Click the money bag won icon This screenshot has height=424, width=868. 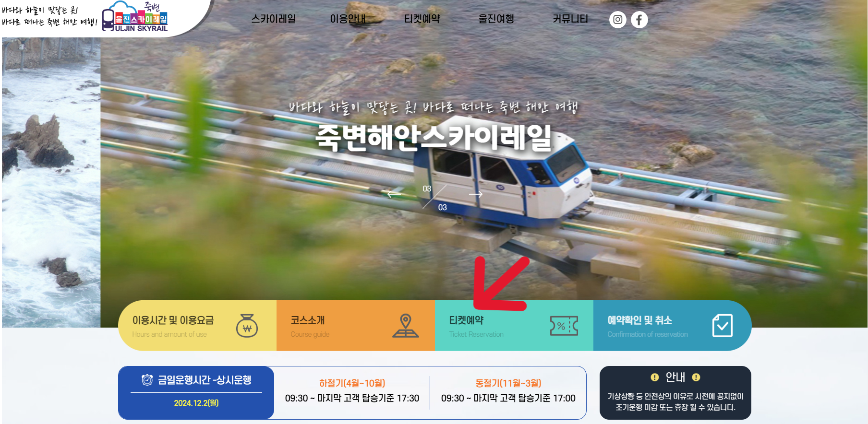[247, 326]
